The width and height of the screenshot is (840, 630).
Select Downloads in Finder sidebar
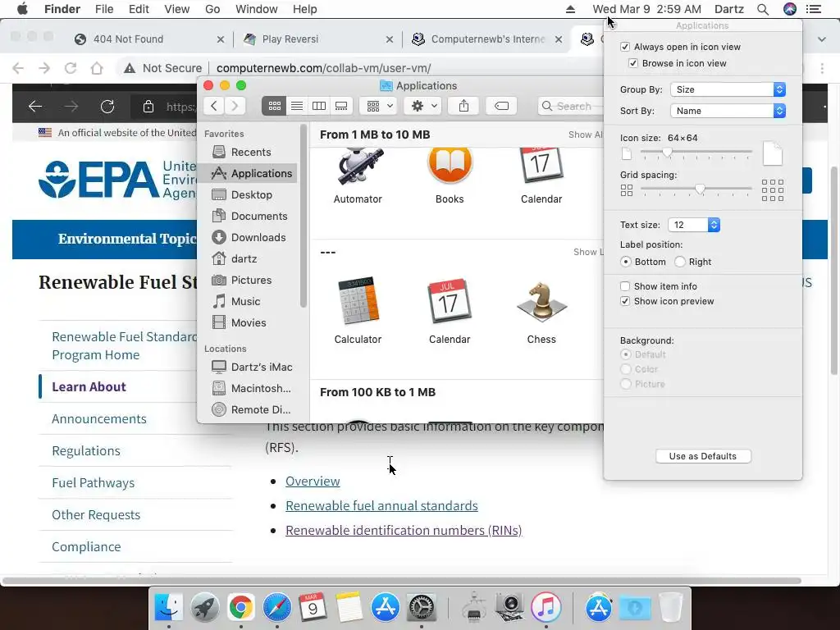tap(249, 237)
